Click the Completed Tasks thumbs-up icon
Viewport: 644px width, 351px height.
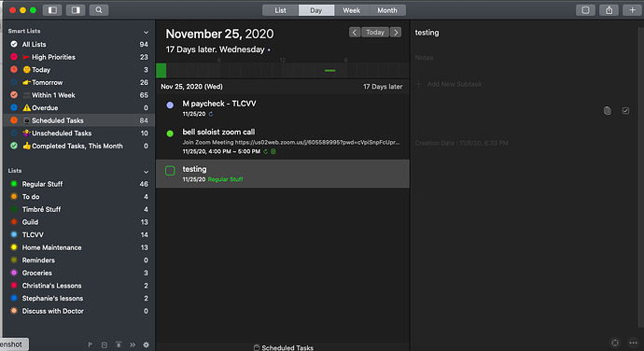27,146
